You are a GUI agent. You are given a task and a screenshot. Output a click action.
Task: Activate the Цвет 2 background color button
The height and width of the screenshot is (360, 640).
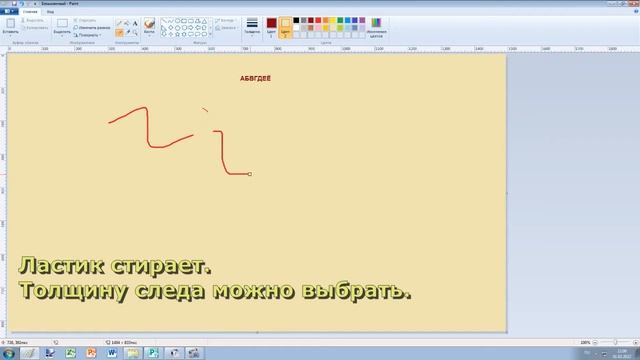click(x=285, y=27)
